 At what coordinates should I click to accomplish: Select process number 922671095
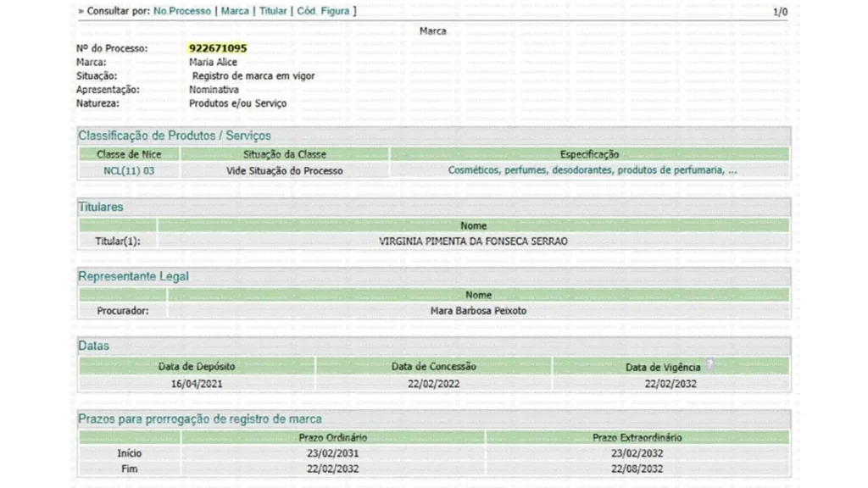coord(218,48)
